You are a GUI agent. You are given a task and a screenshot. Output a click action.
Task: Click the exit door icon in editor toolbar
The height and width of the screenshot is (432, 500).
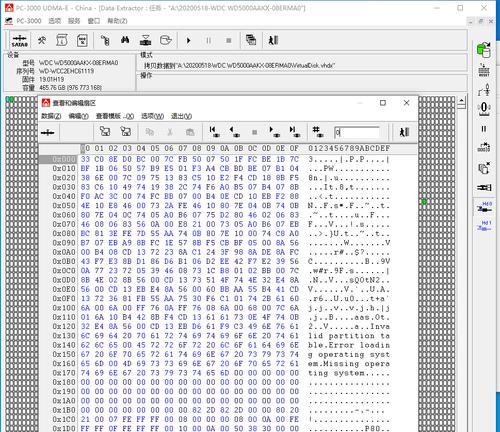coord(404,132)
